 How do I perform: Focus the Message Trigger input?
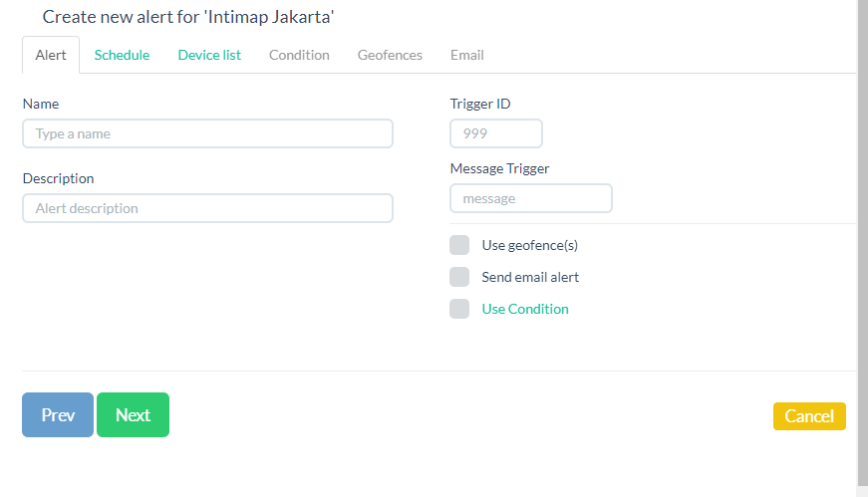pyautogui.click(x=531, y=198)
